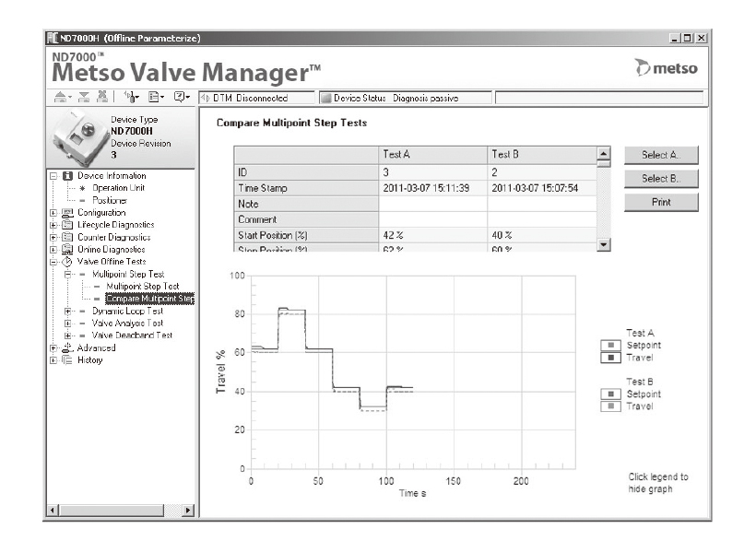Click the Configuration node icon

(67, 212)
